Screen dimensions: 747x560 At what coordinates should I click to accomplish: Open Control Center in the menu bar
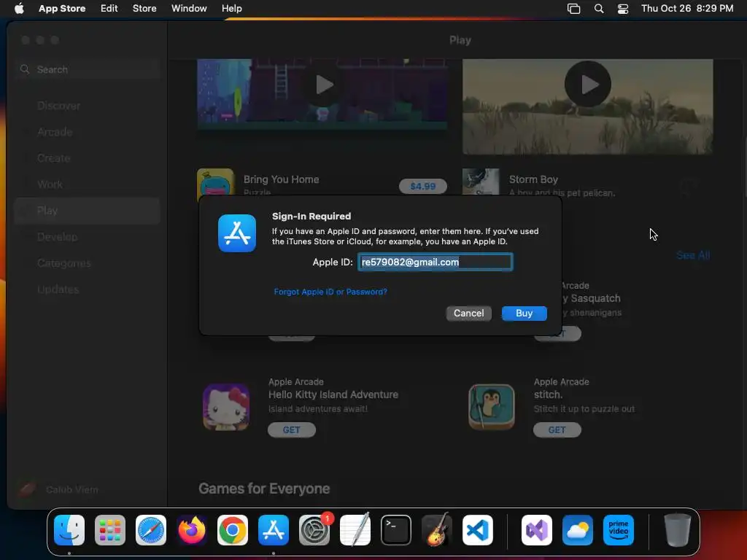pyautogui.click(x=623, y=9)
